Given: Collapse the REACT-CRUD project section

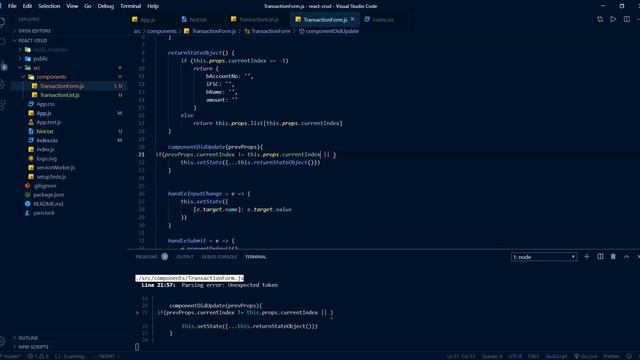Looking at the screenshot, I should point(33,40).
